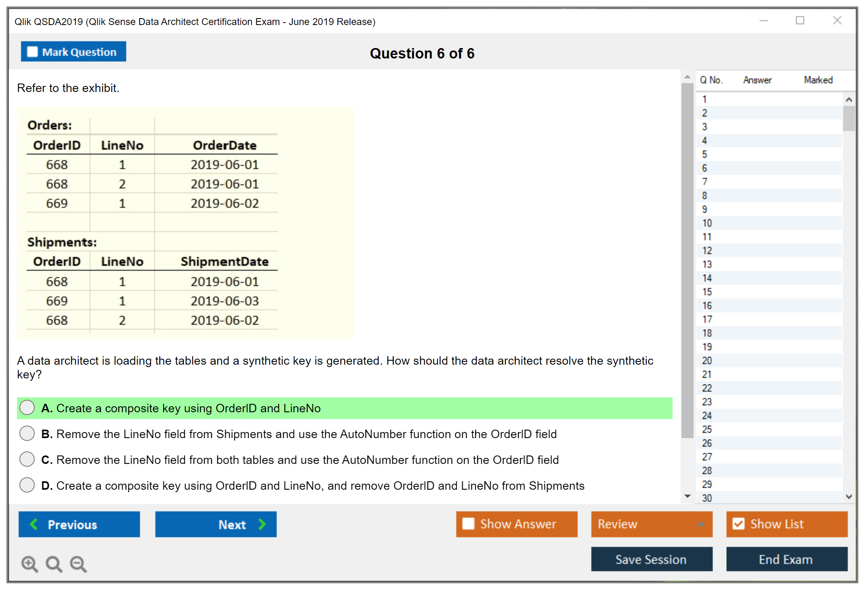Click the Save Session button
The image size is (868, 593).
651,559
